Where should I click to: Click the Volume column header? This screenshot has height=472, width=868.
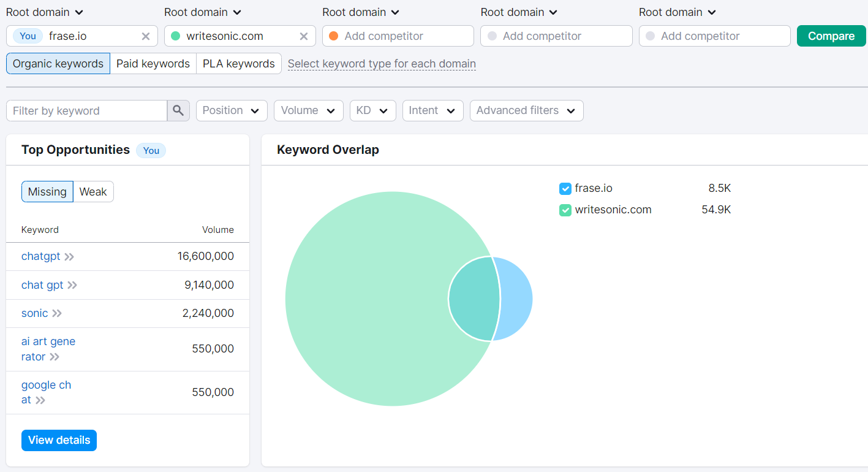tap(218, 230)
